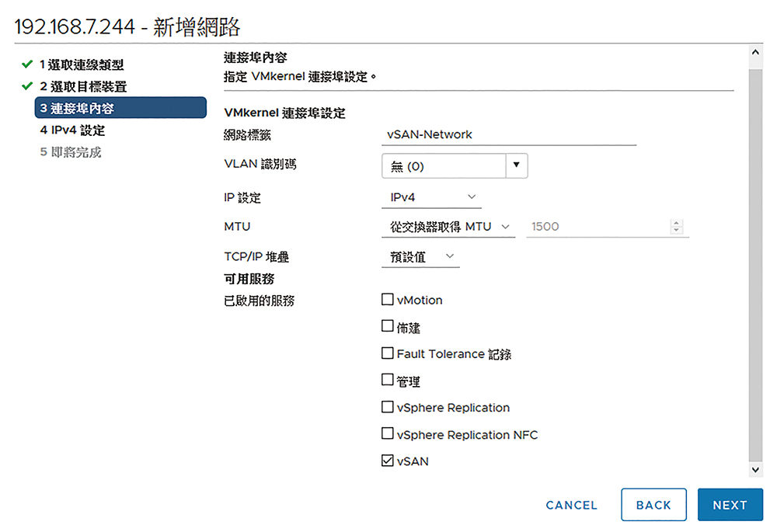The width and height of the screenshot is (777, 532).
Task: Click the VLAN 識別碼 label
Action: (260, 164)
